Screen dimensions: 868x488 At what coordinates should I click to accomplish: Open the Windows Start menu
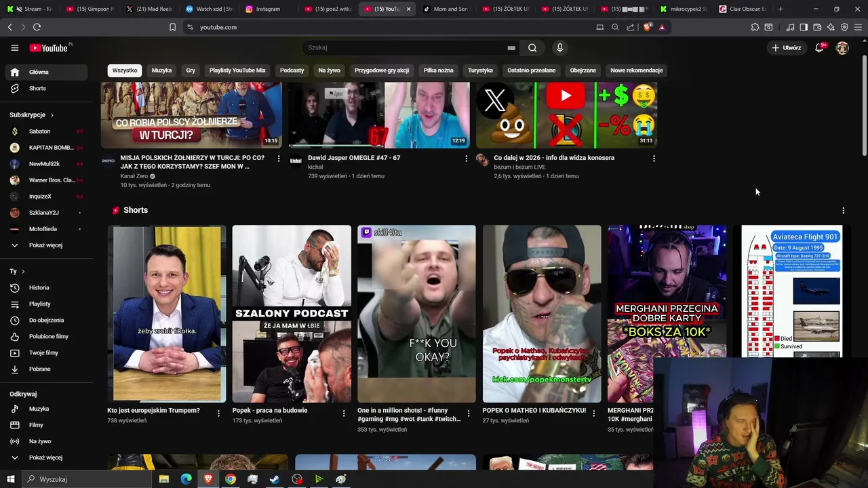(11, 479)
